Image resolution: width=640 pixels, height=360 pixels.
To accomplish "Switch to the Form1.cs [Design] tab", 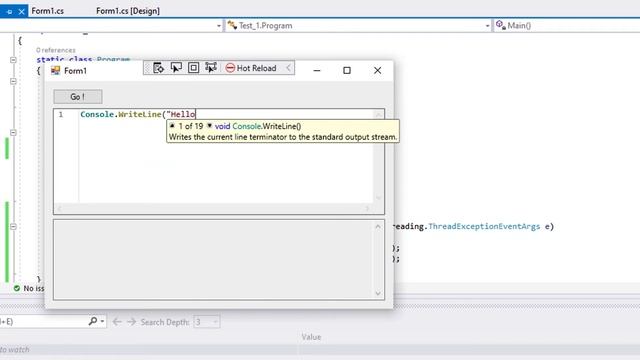I will (128, 11).
